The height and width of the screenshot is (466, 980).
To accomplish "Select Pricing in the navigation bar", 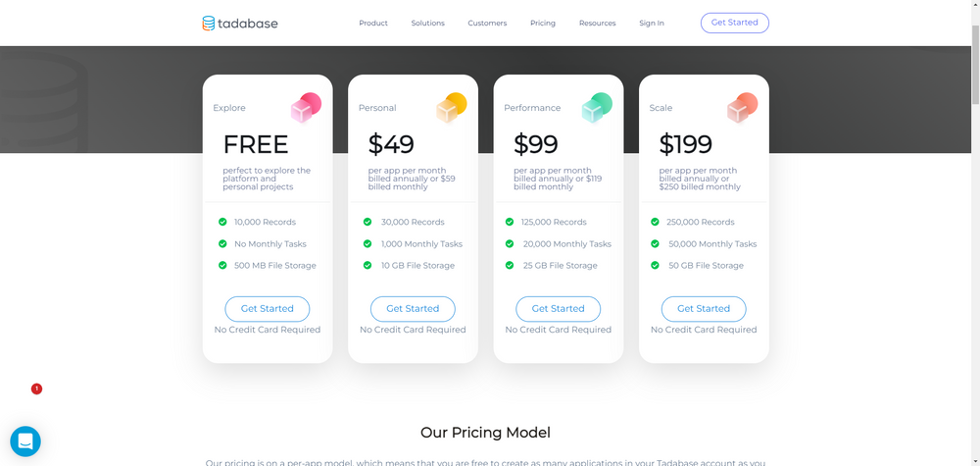I will [x=543, y=24].
